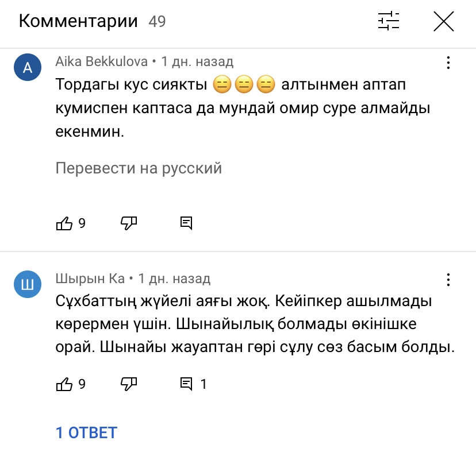Like Aika Bekkulova's comment

(64, 223)
